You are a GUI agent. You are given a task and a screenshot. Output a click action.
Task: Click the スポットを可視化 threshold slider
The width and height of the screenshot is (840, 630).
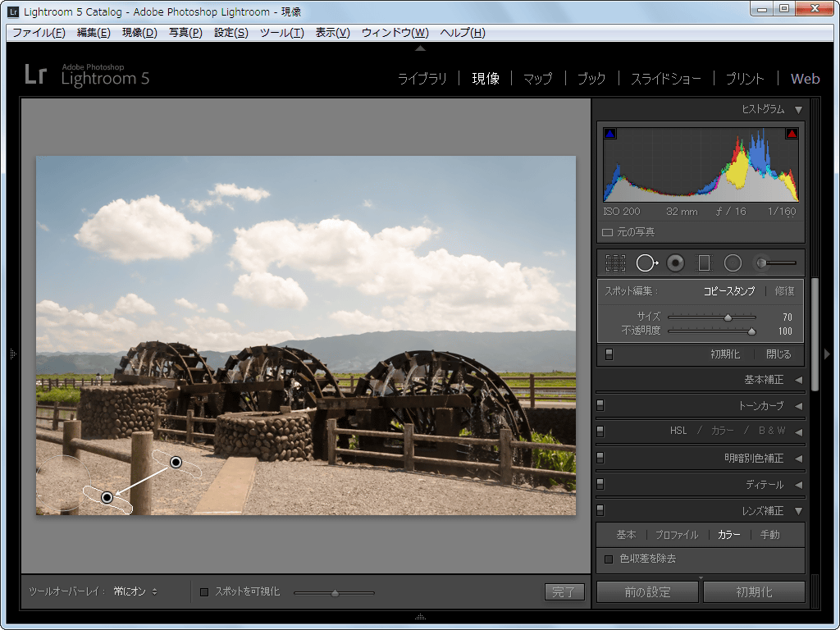(x=335, y=593)
